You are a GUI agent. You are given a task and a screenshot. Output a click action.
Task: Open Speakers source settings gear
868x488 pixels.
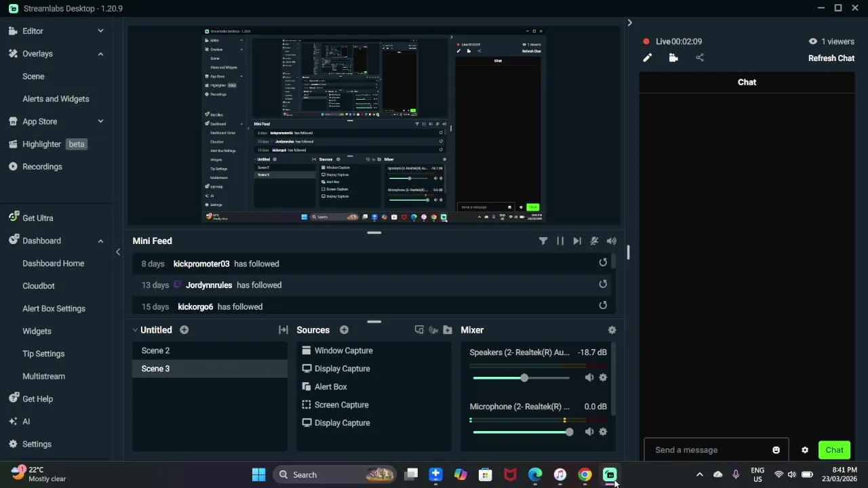pyautogui.click(x=603, y=378)
